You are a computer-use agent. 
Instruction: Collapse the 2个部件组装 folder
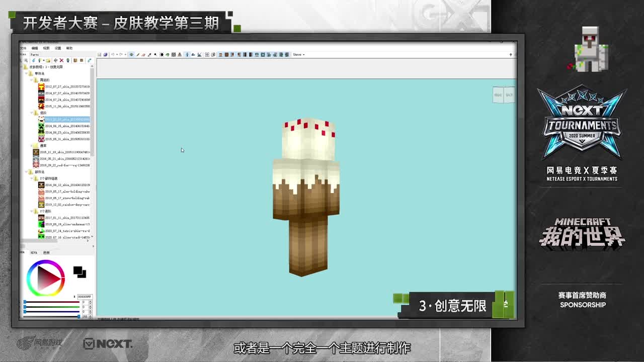31,178
